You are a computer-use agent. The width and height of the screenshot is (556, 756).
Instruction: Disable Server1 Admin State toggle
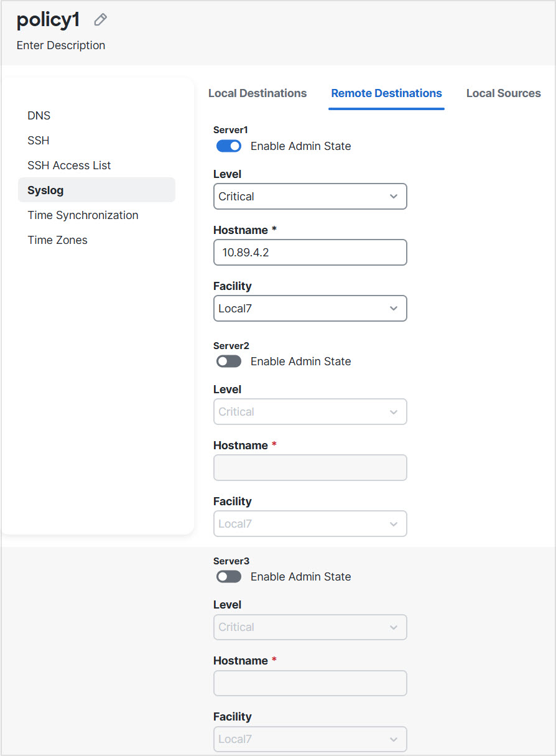pos(228,146)
